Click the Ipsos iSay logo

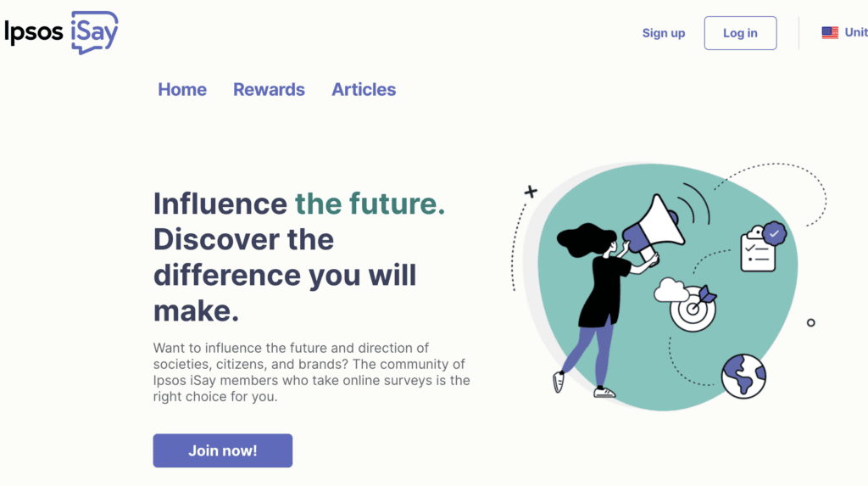click(x=61, y=32)
